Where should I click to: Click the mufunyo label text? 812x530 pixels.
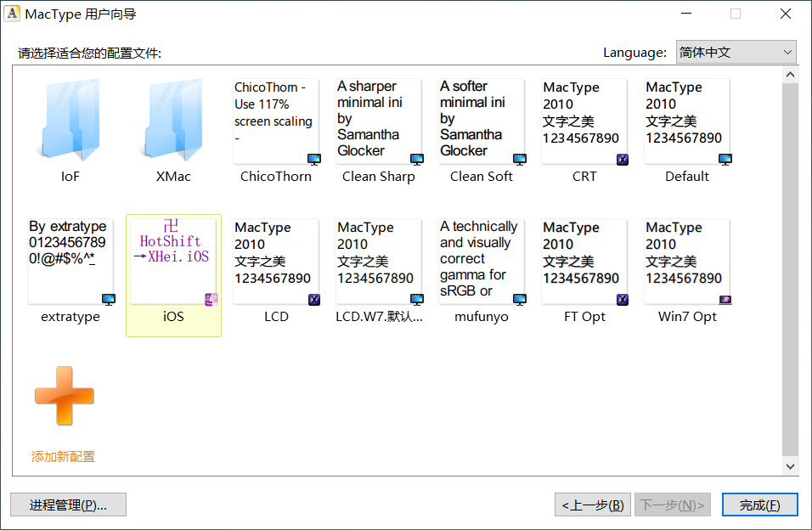pos(482,317)
